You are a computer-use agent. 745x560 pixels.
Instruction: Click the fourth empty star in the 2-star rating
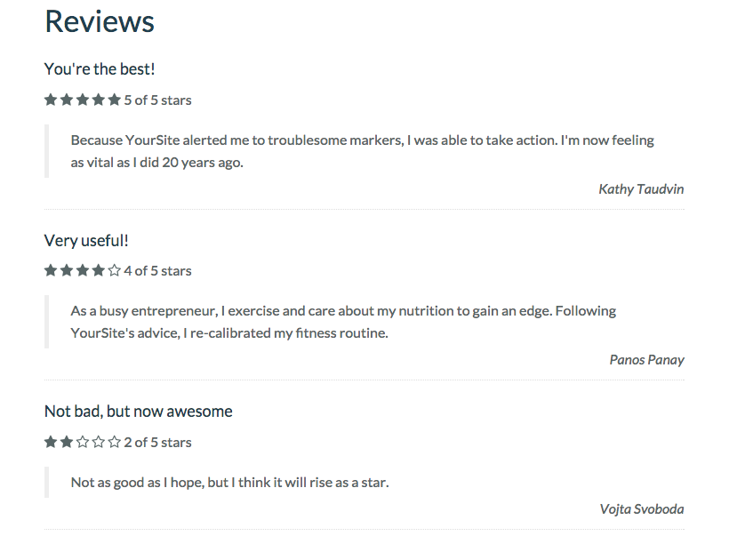[x=99, y=442]
